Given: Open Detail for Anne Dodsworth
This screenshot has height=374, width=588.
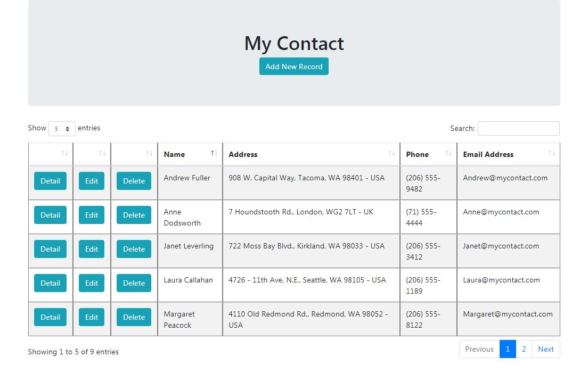Looking at the screenshot, I should (x=50, y=215).
